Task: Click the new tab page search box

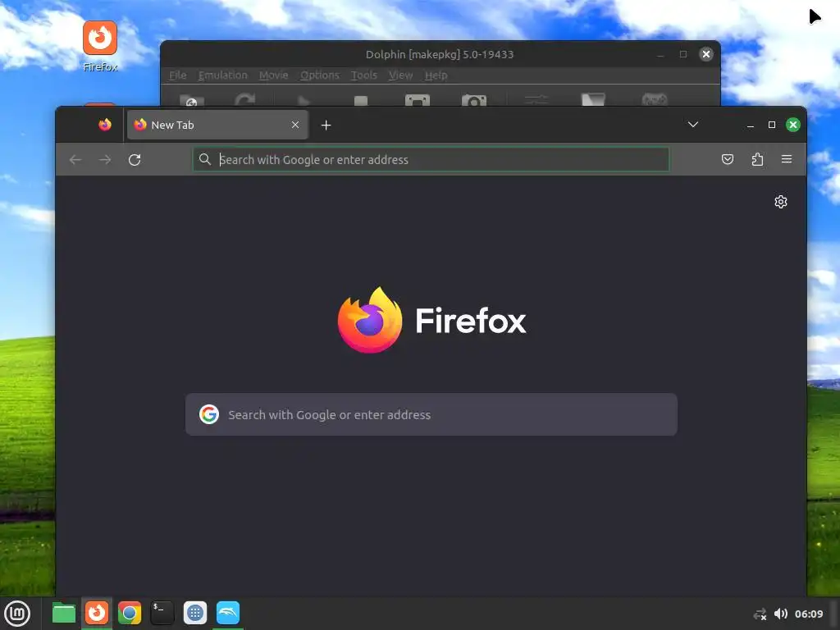Action: (x=431, y=414)
